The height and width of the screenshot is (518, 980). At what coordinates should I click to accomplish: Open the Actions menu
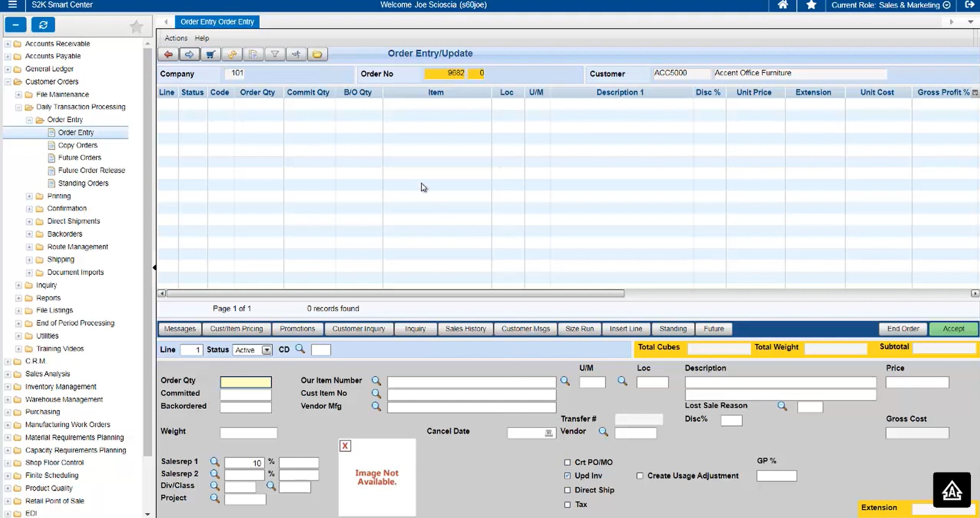[x=176, y=38]
